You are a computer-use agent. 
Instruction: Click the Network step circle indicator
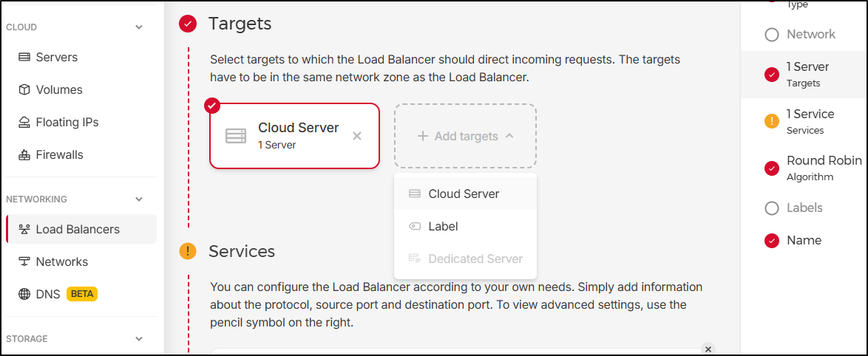coord(772,35)
